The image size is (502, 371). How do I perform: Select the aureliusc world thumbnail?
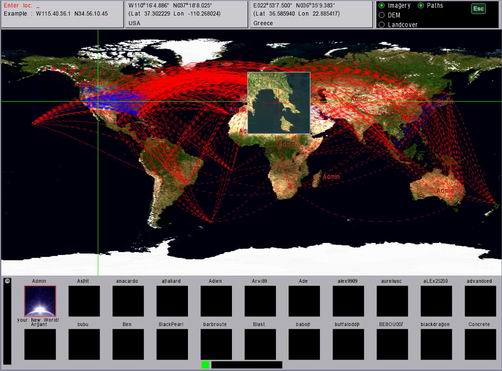tap(392, 301)
